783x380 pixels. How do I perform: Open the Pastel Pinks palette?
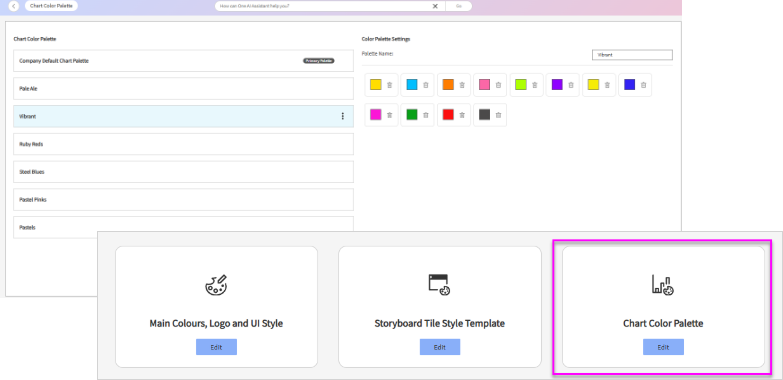183,199
